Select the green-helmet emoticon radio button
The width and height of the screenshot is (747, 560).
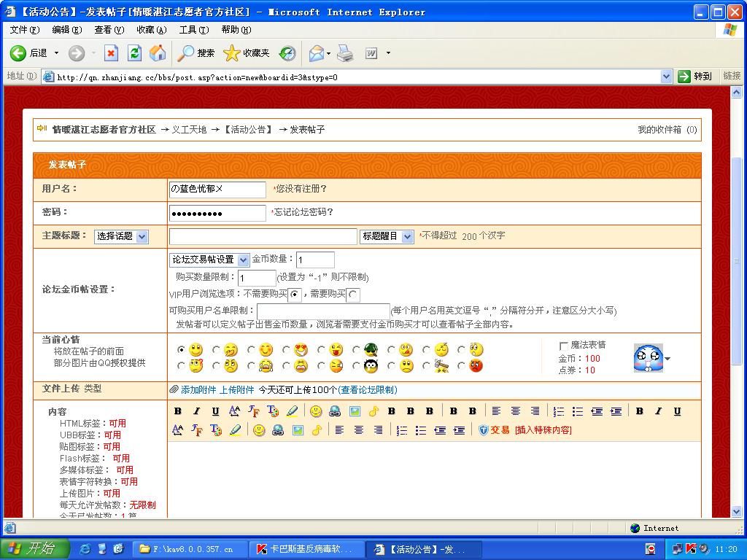(355, 350)
